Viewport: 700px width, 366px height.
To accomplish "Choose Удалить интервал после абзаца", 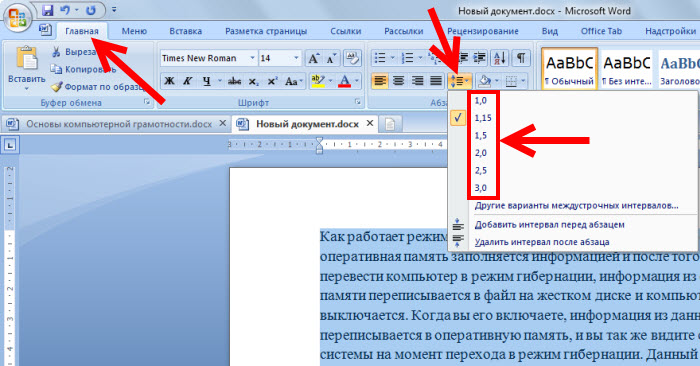I will [542, 242].
